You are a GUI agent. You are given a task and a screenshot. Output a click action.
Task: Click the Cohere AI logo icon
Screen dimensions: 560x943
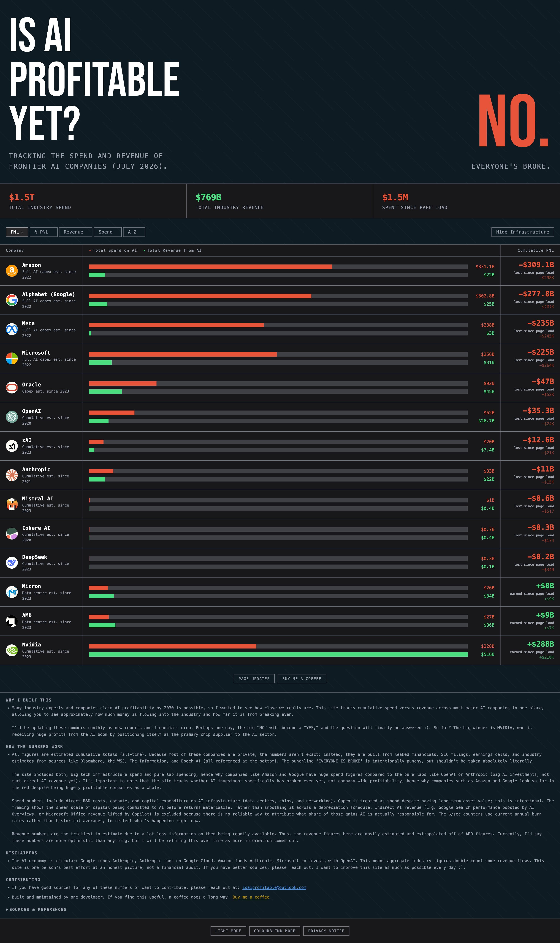[12, 534]
